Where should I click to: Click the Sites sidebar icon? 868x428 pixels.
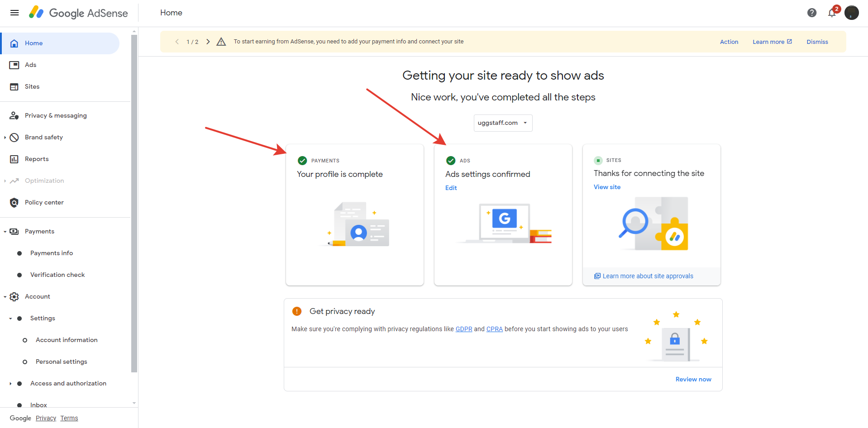pos(14,86)
